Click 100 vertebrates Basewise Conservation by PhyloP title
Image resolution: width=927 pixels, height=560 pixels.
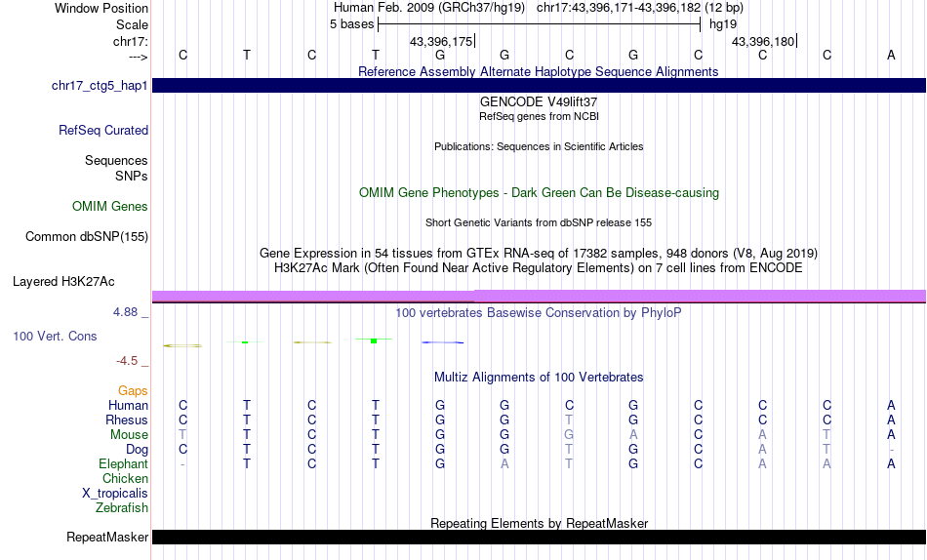pos(538,313)
